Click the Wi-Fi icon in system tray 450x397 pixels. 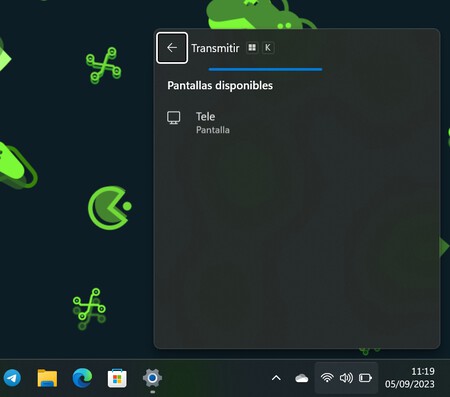(327, 378)
